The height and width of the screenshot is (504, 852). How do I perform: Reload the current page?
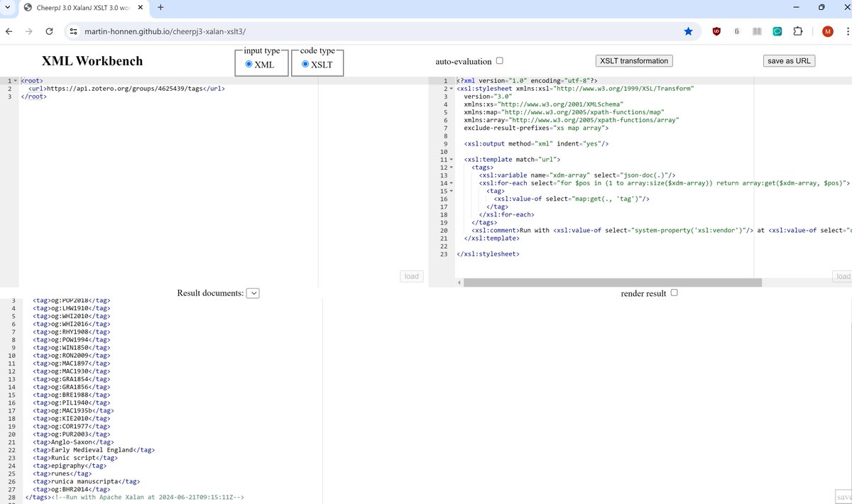pyautogui.click(x=50, y=31)
